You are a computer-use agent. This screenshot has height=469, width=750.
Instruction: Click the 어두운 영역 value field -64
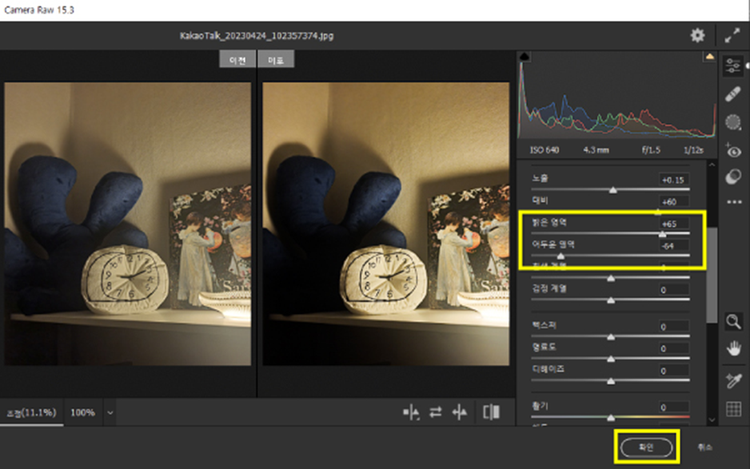(673, 246)
